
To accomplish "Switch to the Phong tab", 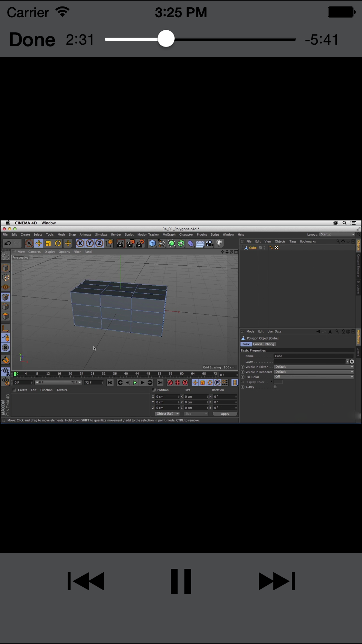I will point(270,344).
